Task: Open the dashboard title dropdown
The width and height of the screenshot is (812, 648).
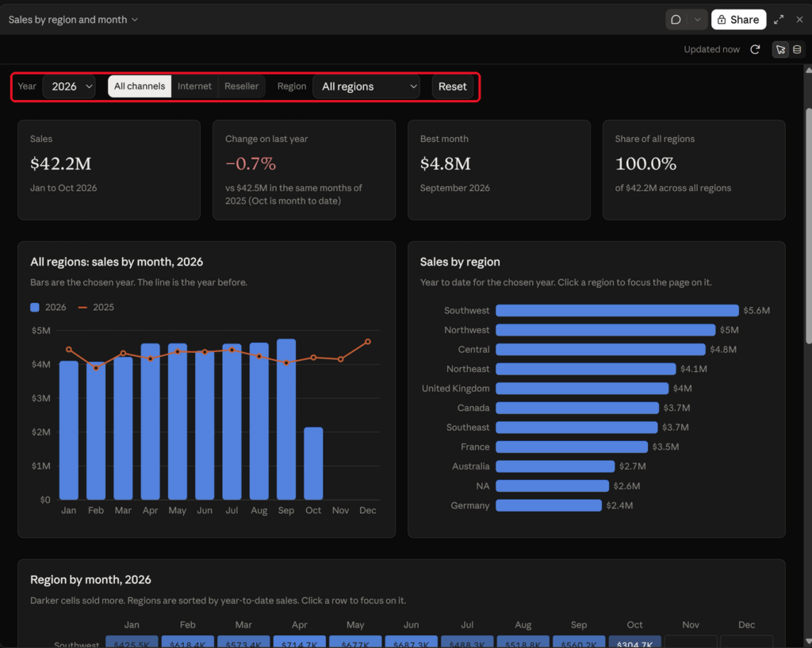Action: 73,20
